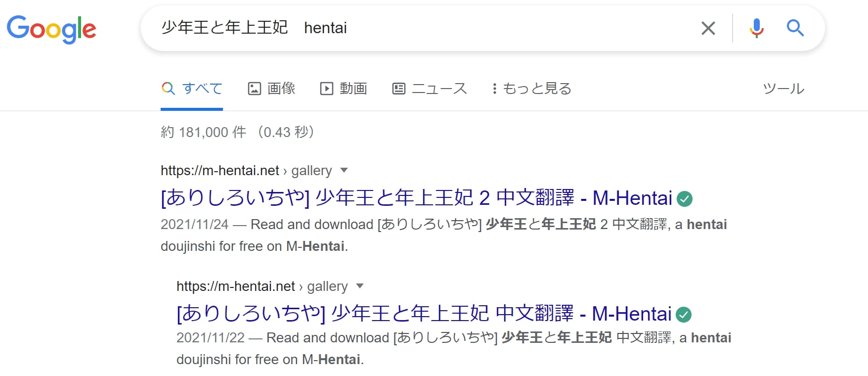This screenshot has height=376, width=868.
Task: Open the ニュース tab
Action: [x=430, y=89]
